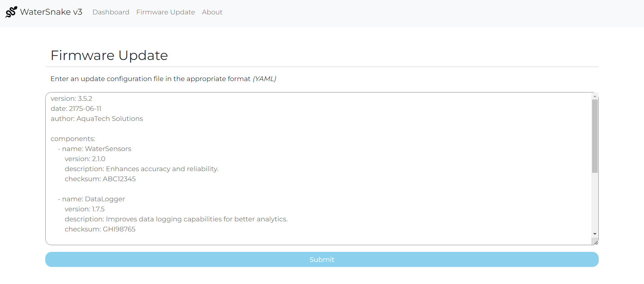This screenshot has height=284, width=644.
Task: Click the '- name: WaterSensors' line
Action: click(x=94, y=149)
